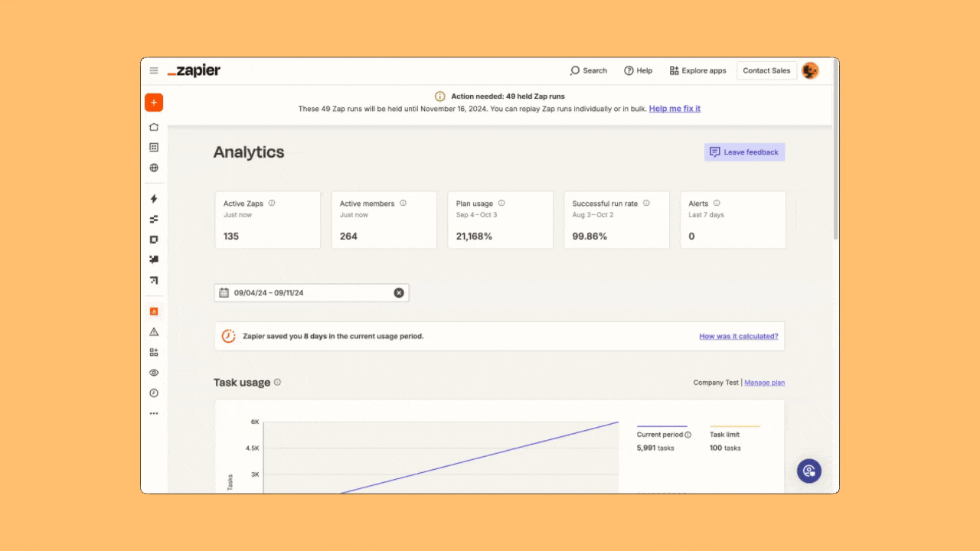Image resolution: width=980 pixels, height=551 pixels.
Task: Click the Action needed: 49 held Zap runs text
Action: coord(508,96)
